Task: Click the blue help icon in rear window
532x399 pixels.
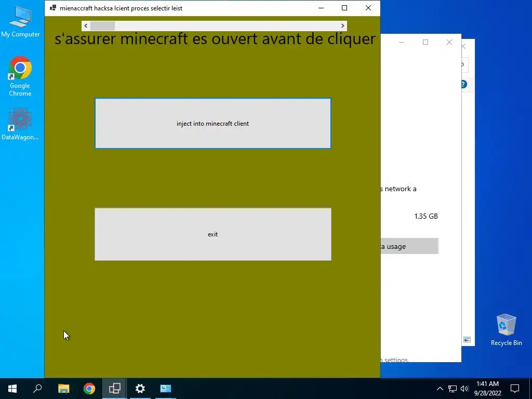Action: coord(464,84)
